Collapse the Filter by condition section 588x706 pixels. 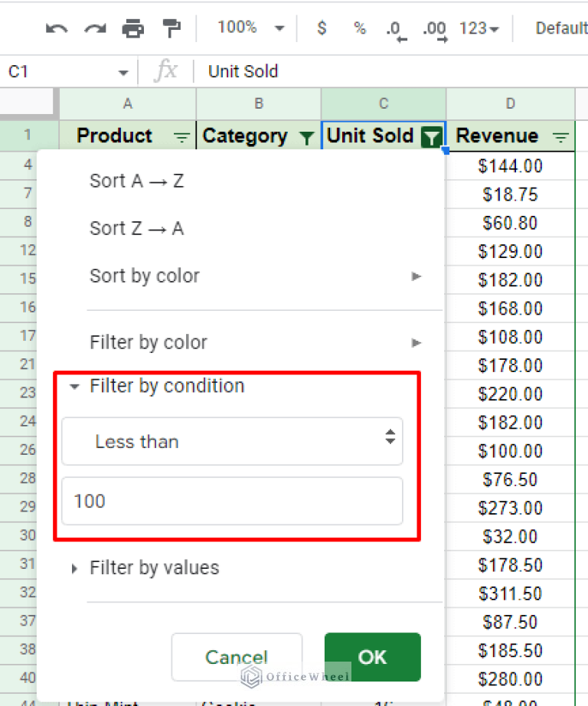(74, 386)
